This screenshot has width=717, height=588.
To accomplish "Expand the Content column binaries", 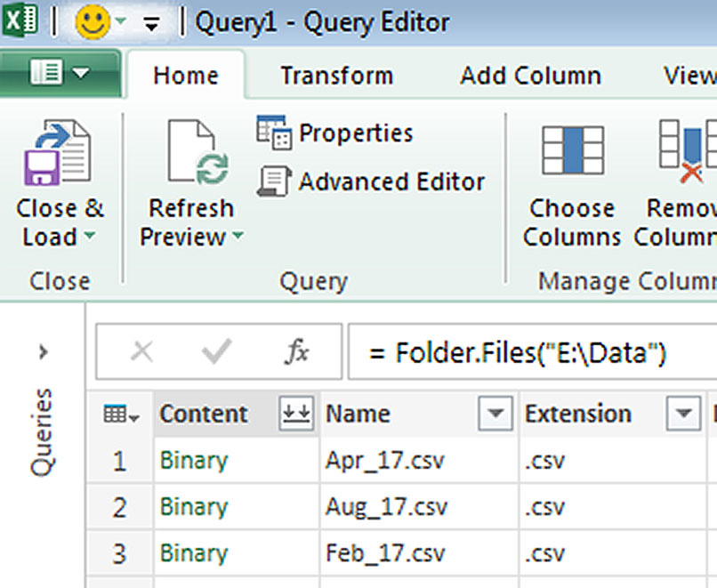I will [297, 415].
